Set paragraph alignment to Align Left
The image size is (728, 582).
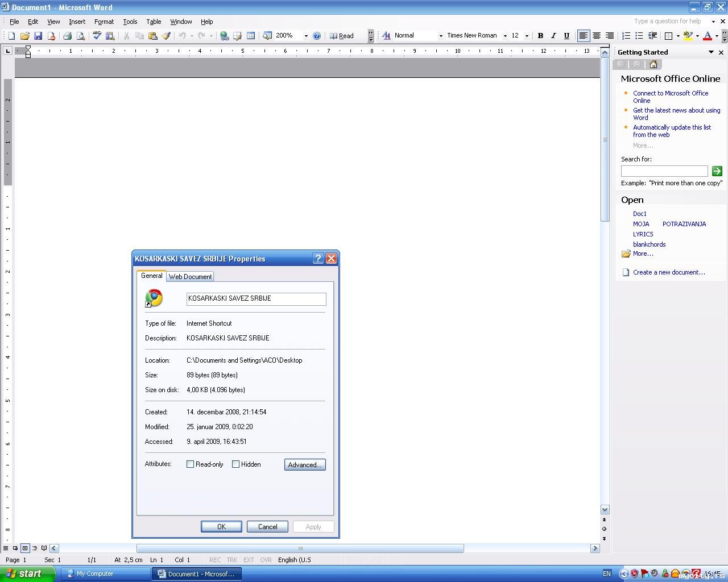coord(583,36)
